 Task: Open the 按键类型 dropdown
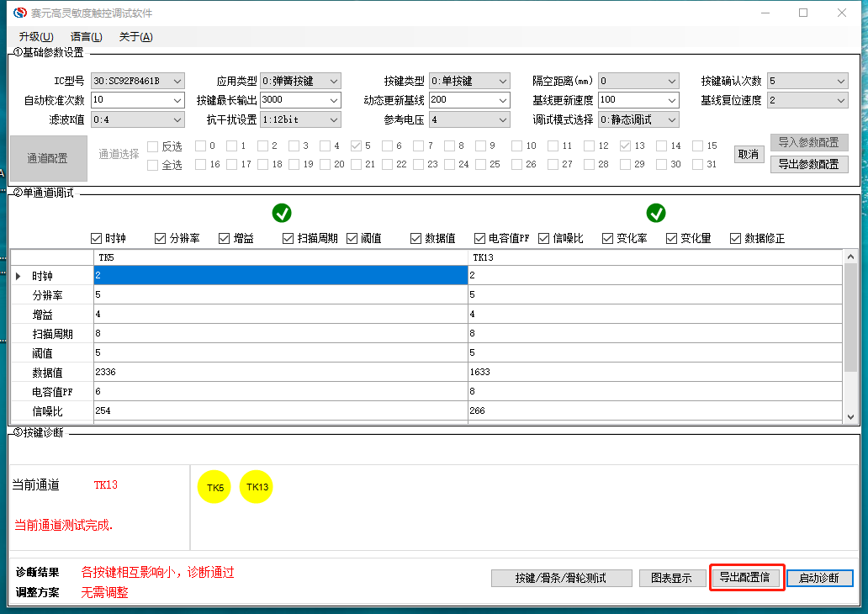[503, 81]
